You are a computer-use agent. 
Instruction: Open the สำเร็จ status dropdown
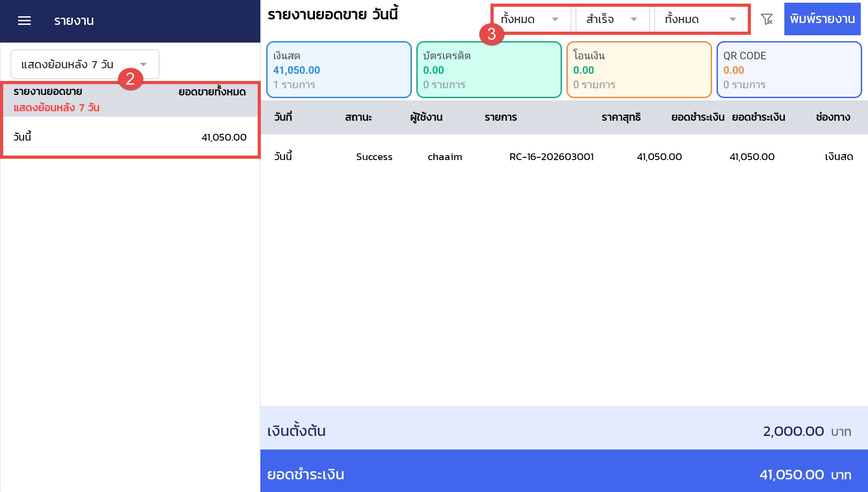[612, 19]
